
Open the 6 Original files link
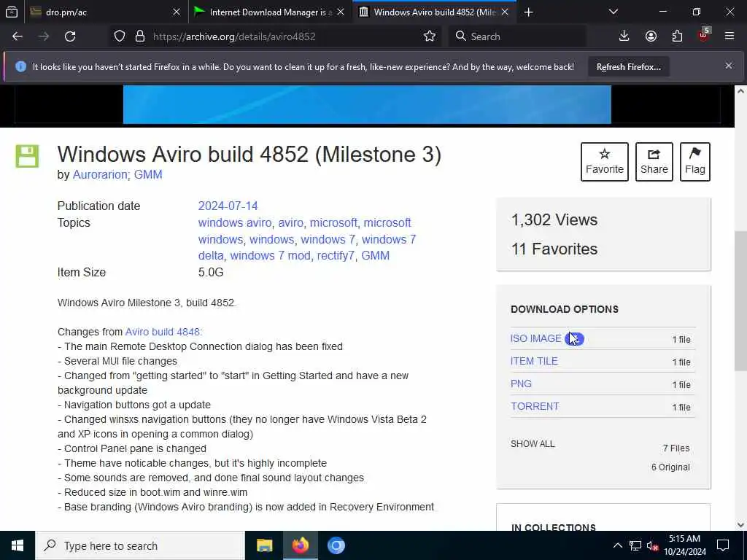click(670, 467)
